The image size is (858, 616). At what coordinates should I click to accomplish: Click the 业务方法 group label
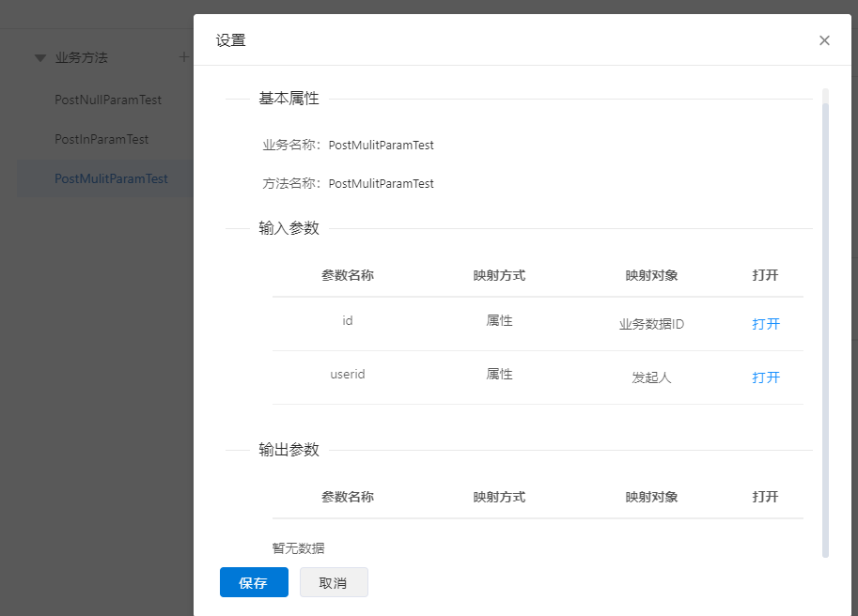tap(82, 57)
